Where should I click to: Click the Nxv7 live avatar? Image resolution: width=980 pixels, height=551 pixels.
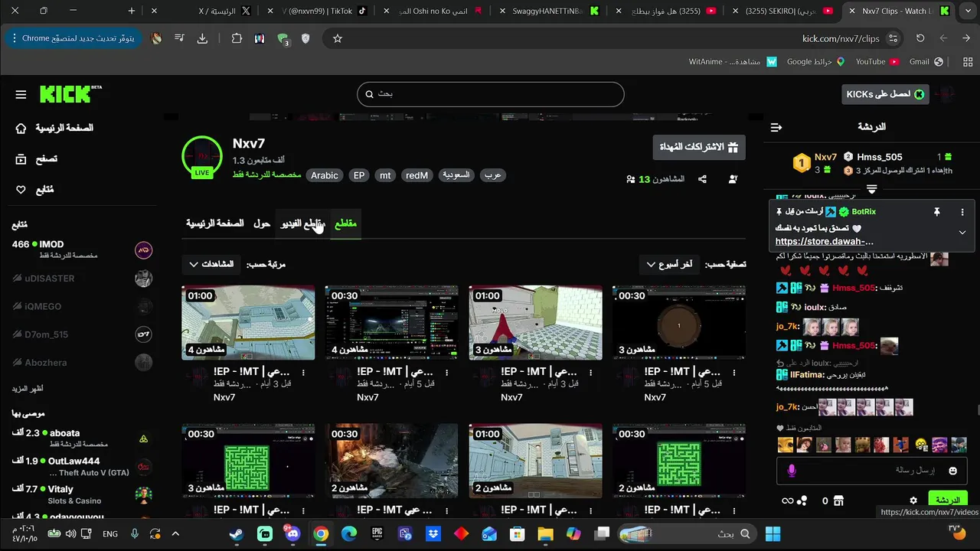pos(202,156)
